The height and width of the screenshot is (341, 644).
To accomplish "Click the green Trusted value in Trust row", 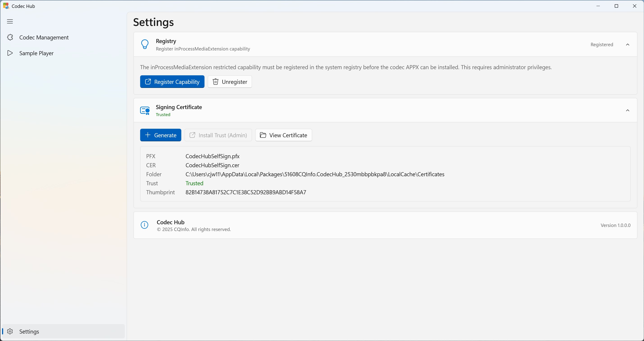I will coord(194,183).
